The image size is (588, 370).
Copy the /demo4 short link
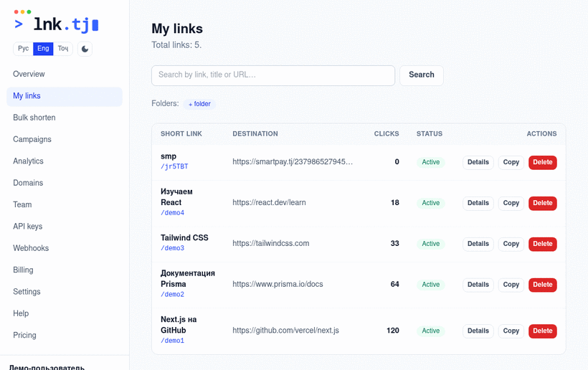(x=511, y=203)
